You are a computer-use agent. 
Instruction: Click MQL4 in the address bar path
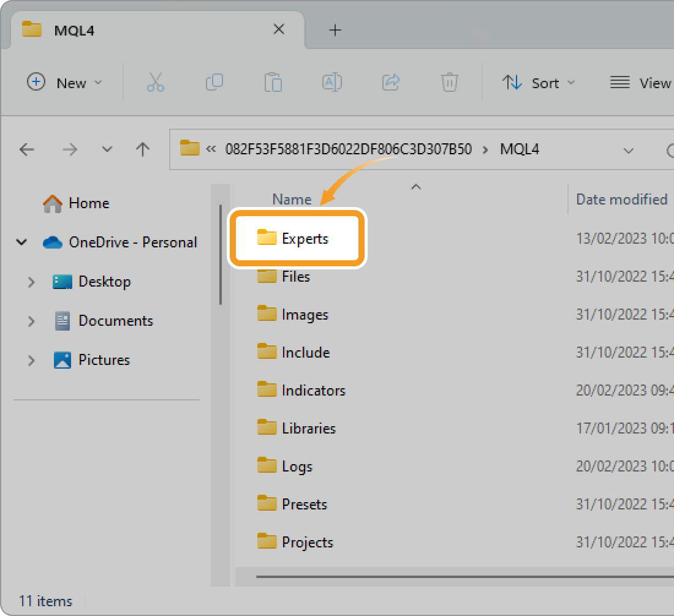click(520, 149)
